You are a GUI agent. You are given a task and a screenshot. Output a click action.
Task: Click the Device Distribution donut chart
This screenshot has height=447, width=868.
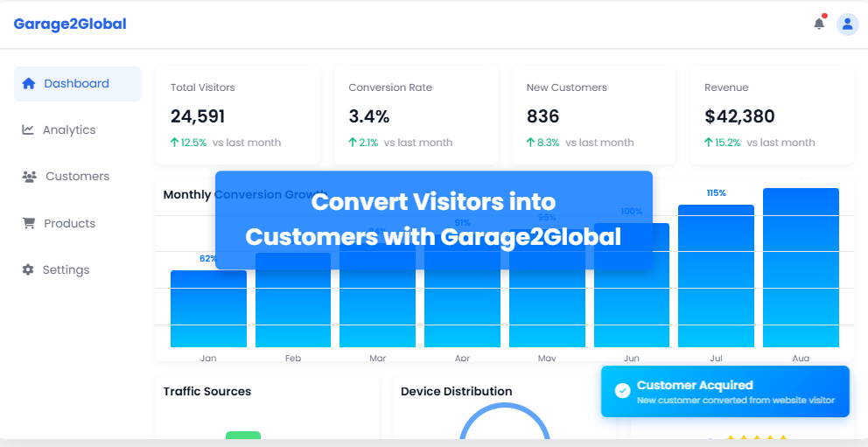click(x=505, y=422)
